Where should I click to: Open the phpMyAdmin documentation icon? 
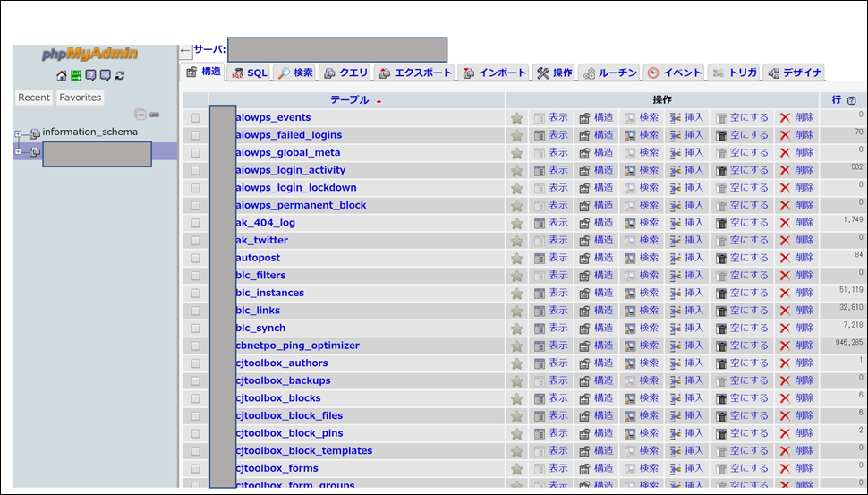click(90, 75)
